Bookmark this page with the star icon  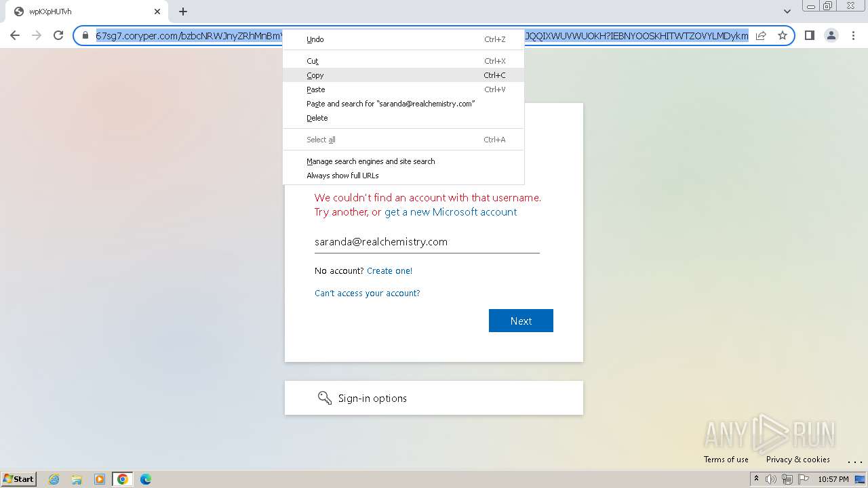coord(783,35)
